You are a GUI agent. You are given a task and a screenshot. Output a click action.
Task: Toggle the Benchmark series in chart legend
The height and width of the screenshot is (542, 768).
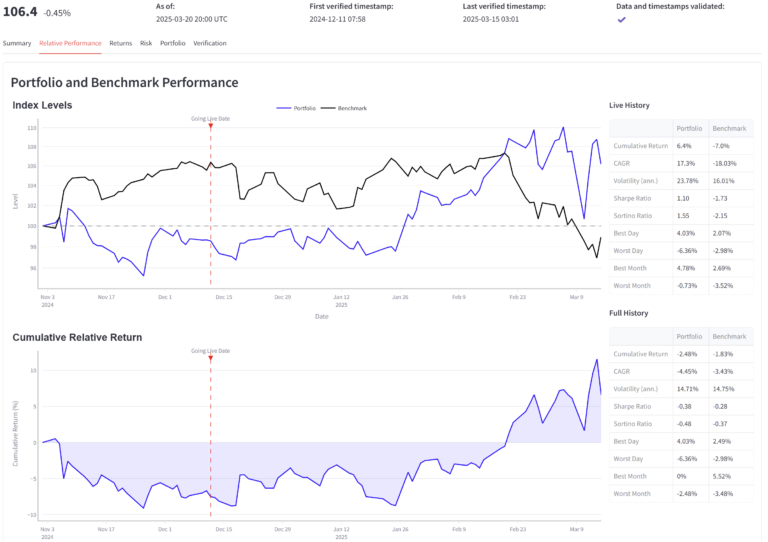(347, 107)
